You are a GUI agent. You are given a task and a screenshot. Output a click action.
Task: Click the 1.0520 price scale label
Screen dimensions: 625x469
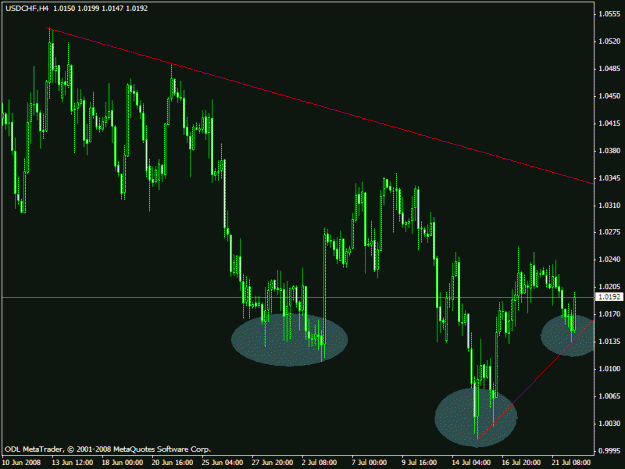tap(610, 41)
